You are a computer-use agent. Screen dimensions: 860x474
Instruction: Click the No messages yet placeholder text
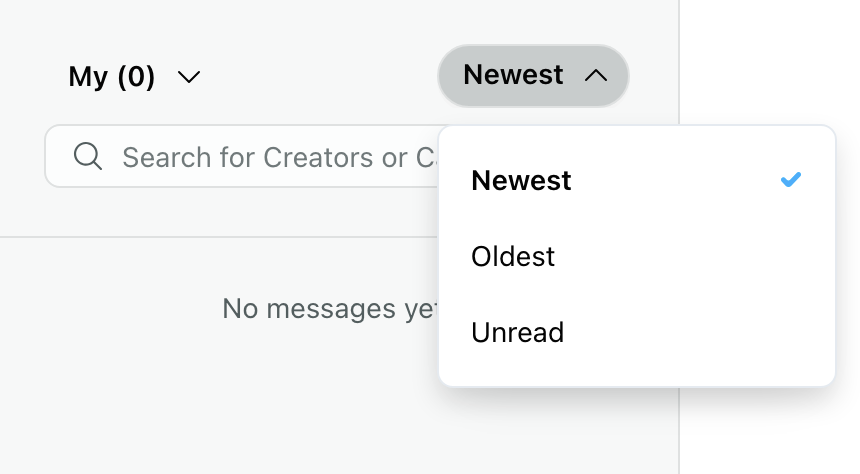[330, 309]
